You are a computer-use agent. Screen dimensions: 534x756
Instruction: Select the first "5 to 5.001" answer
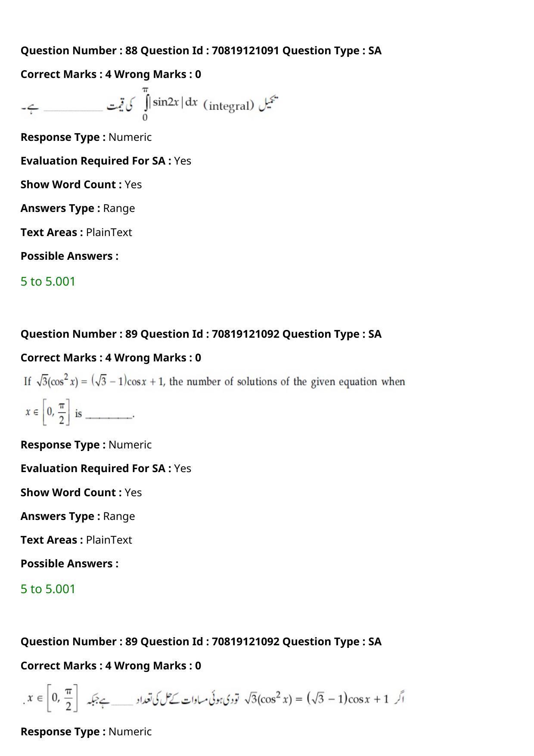(48, 281)
